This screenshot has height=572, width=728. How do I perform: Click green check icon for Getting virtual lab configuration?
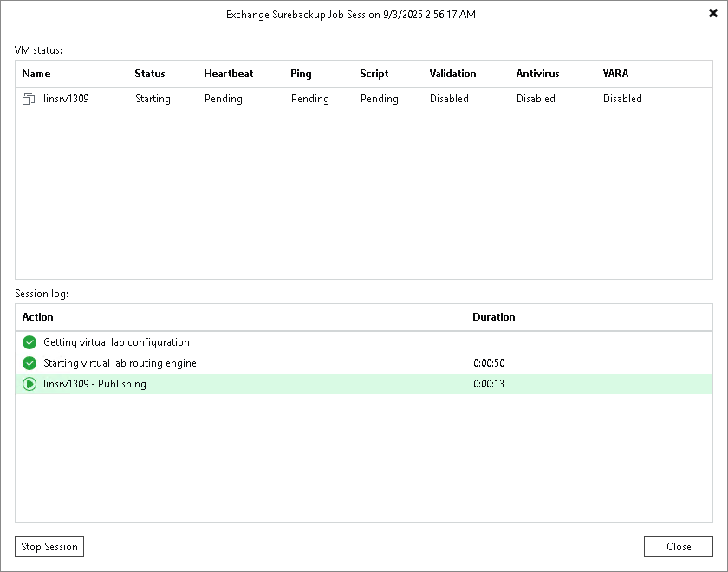pos(29,342)
